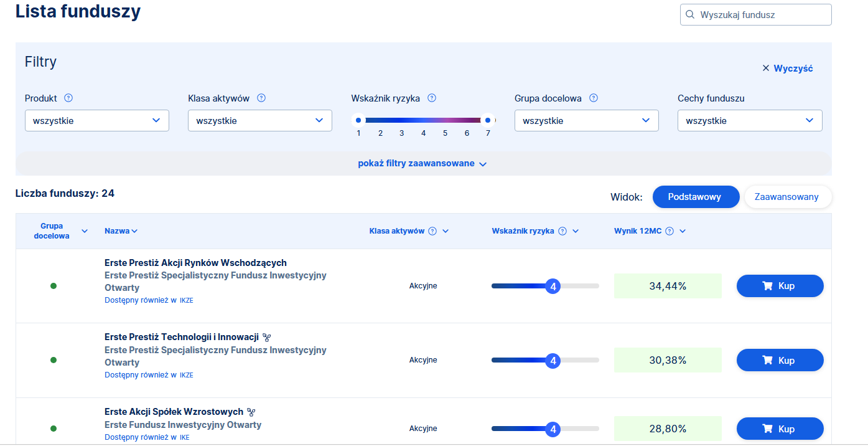
Task: Click the search magnifier icon
Action: 689,14
